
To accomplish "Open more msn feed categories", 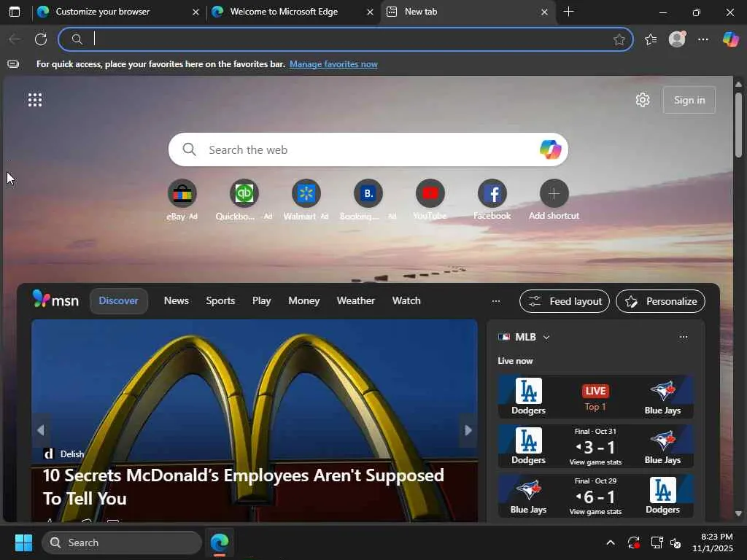I will pyautogui.click(x=496, y=301).
